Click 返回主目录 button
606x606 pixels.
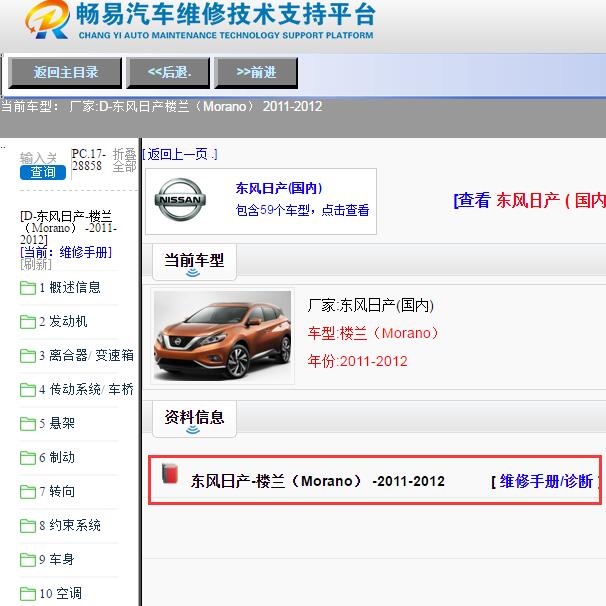pos(65,73)
